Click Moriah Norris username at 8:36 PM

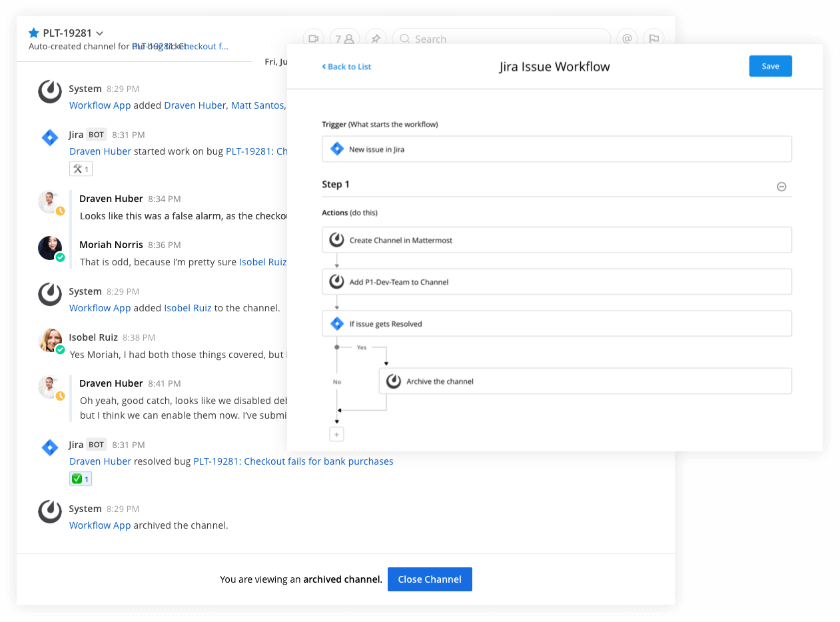click(x=111, y=245)
